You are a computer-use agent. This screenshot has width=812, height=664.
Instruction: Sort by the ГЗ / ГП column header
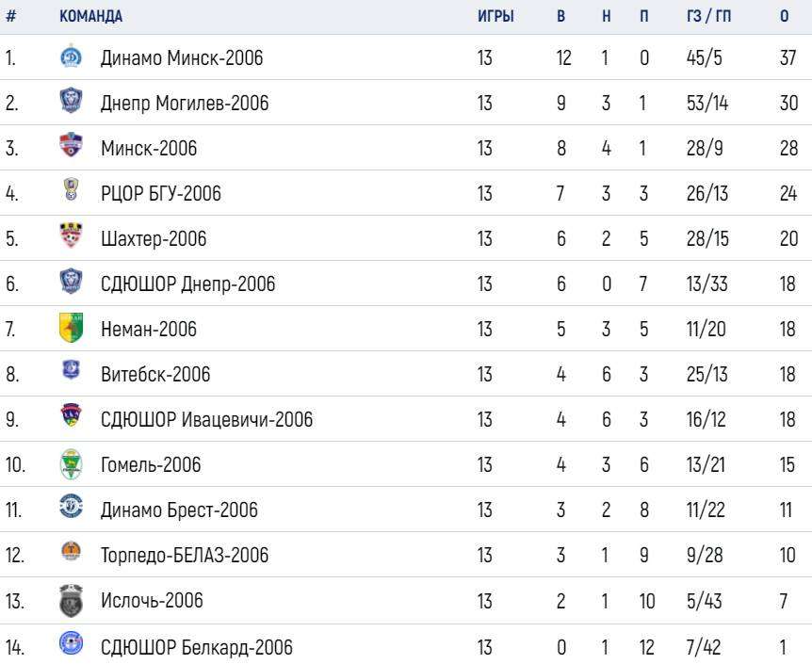pyautogui.click(x=708, y=16)
